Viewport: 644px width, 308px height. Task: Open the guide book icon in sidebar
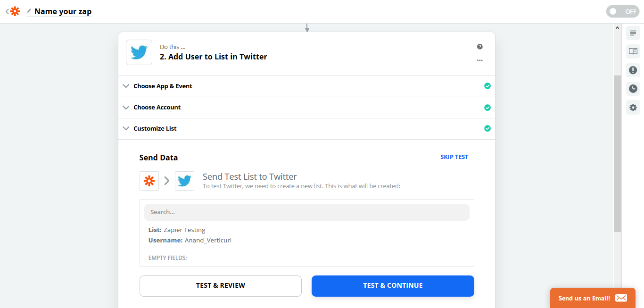tap(633, 51)
